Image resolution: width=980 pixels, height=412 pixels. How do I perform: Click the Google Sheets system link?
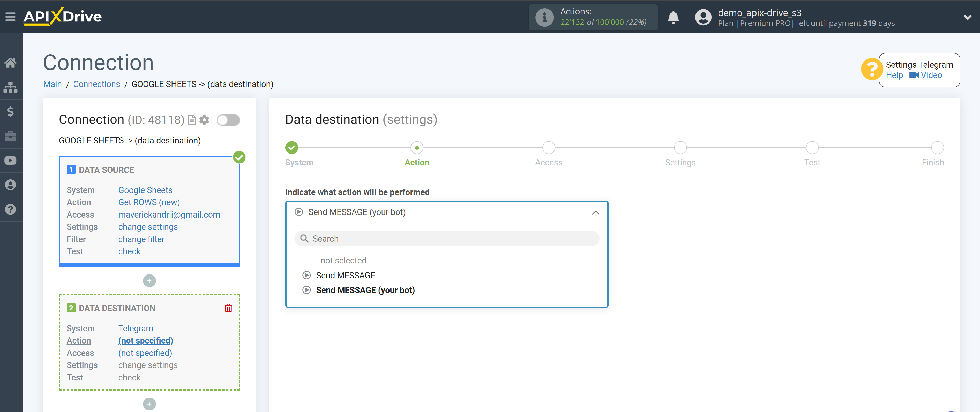(x=145, y=190)
